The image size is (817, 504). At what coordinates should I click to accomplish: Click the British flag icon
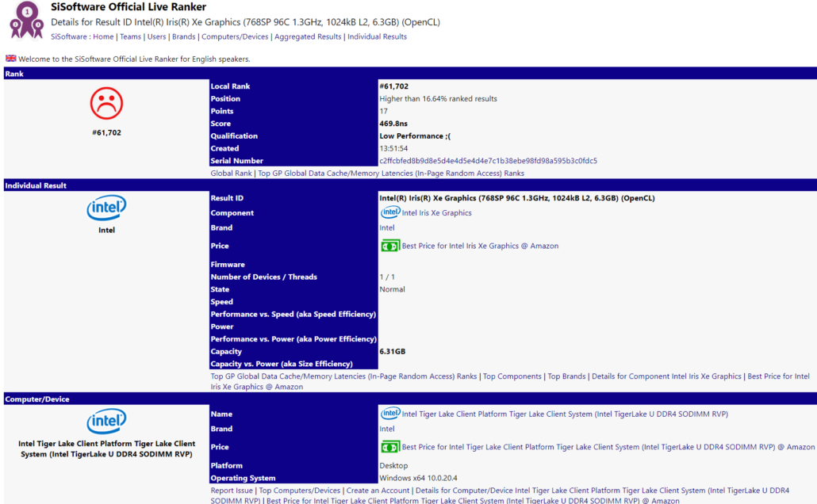pos(10,58)
